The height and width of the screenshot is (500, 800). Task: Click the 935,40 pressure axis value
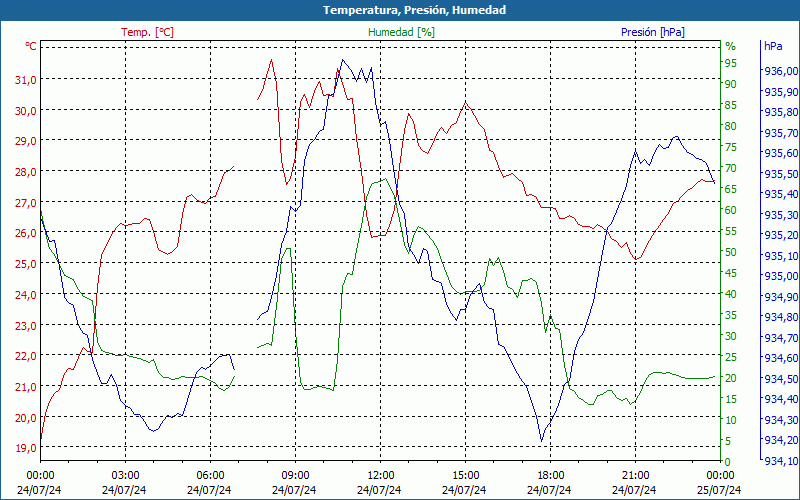781,194
